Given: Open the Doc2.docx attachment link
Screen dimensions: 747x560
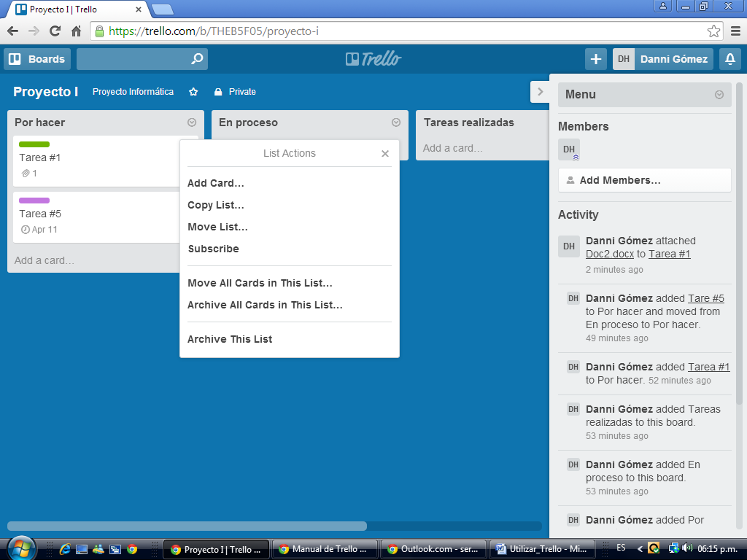Looking at the screenshot, I should coord(610,254).
